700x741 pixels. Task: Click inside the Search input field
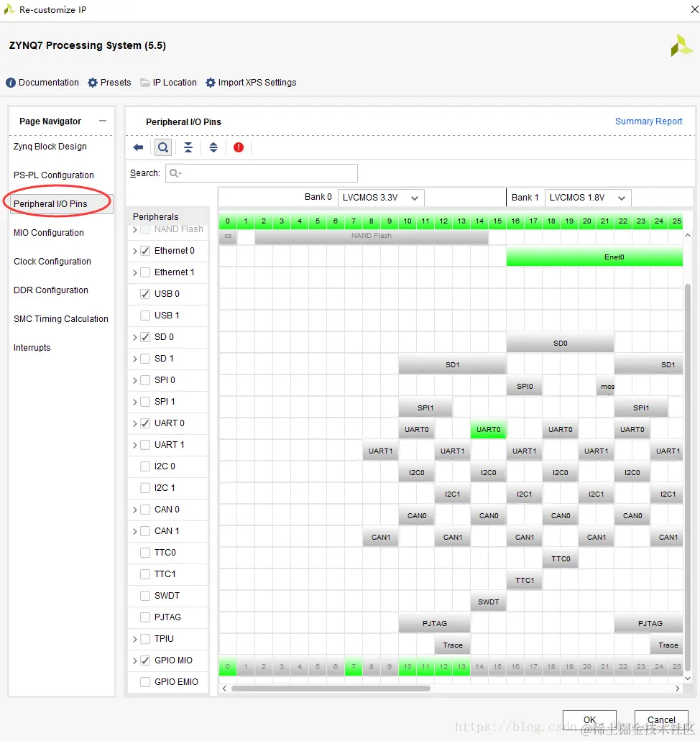262,173
